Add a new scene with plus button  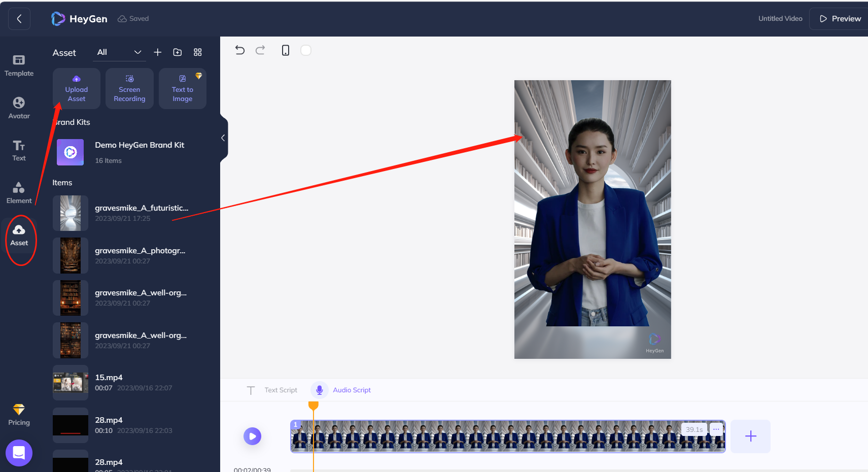(751, 436)
